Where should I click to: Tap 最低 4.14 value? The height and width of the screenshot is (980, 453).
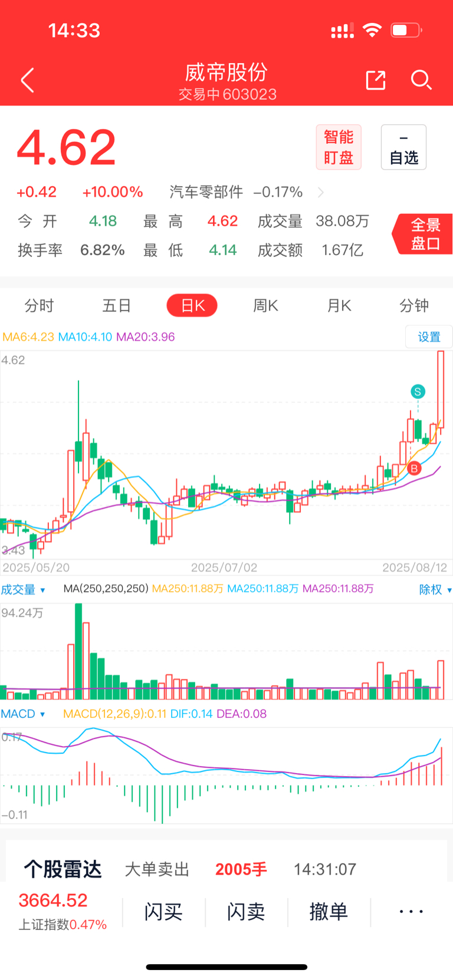(x=222, y=250)
